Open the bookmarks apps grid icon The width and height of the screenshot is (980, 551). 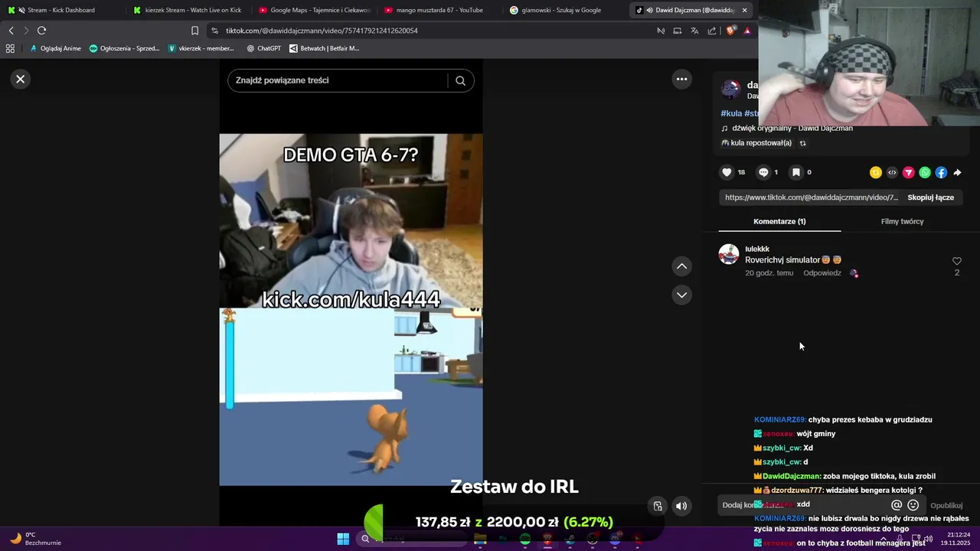pyautogui.click(x=10, y=48)
